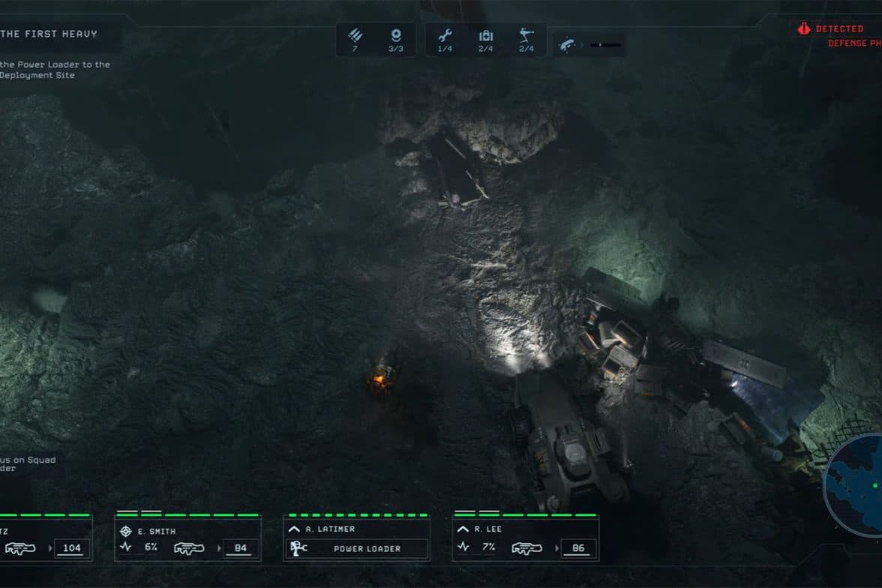Select marine R. LEE by name
Viewport: 882px width, 588px height.
(487, 529)
